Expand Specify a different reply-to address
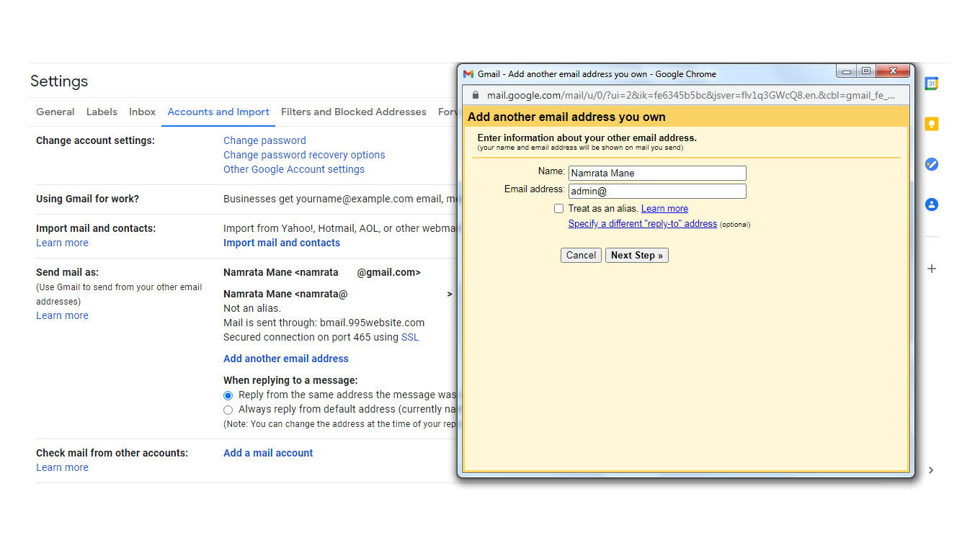Screen dimensions: 980x553 [642, 224]
